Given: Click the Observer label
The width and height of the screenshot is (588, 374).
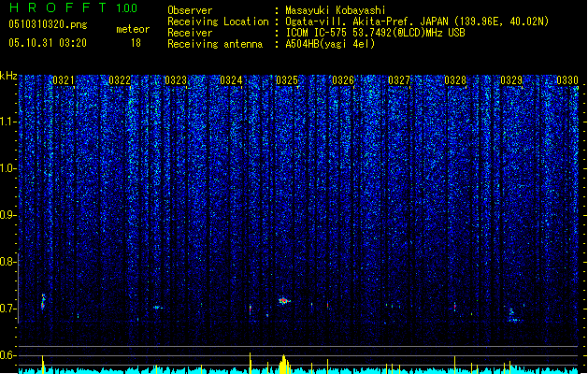Looking at the screenshot, I should click(x=190, y=10).
